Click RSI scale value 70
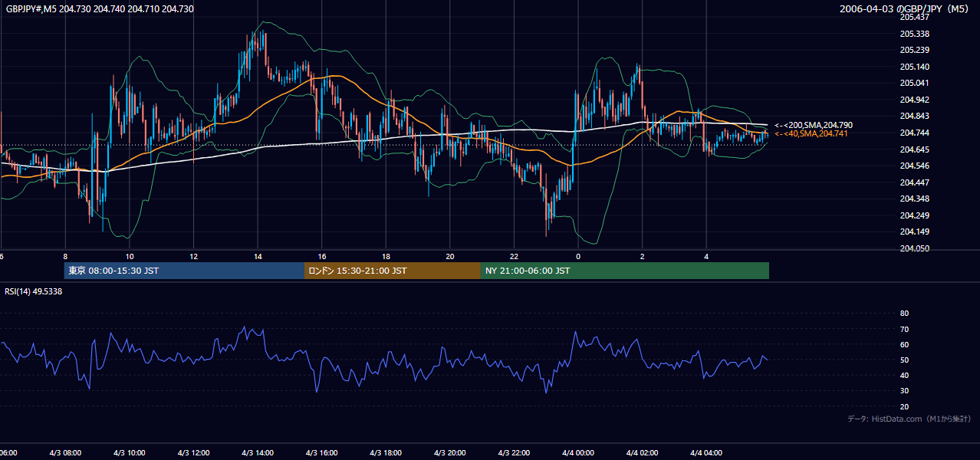980x460 pixels. point(904,329)
